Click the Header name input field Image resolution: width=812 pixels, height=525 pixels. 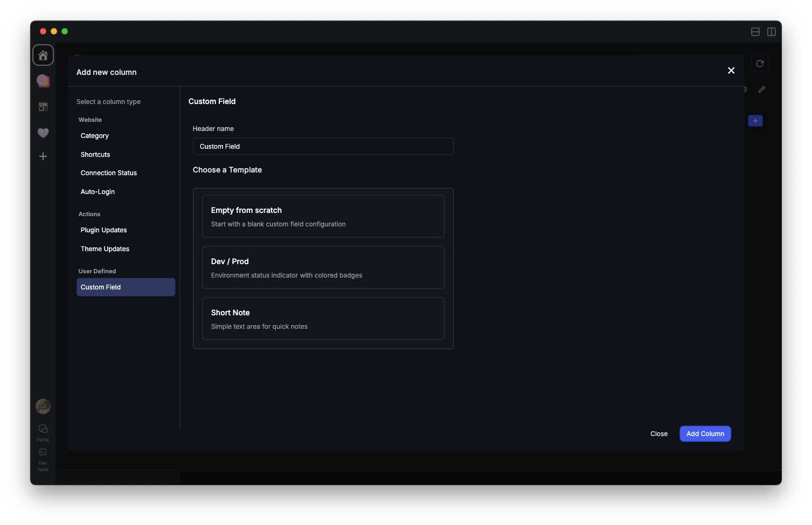pos(323,147)
